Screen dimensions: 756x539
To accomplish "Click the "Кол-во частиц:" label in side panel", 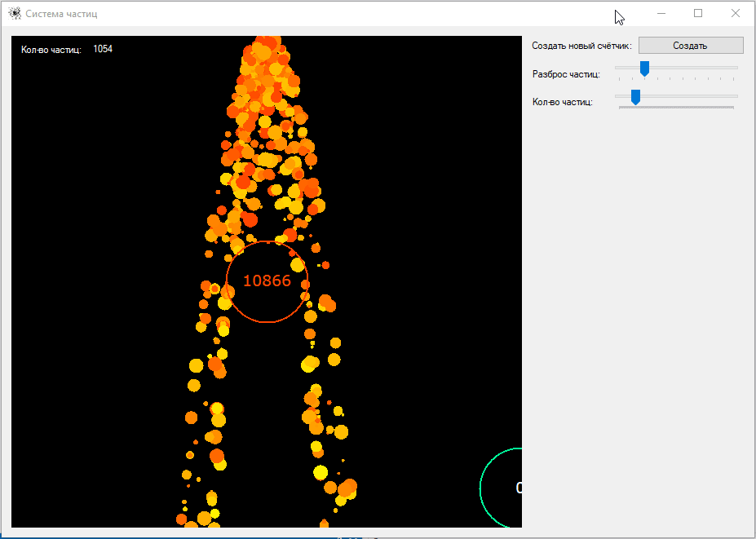I will (x=562, y=102).
